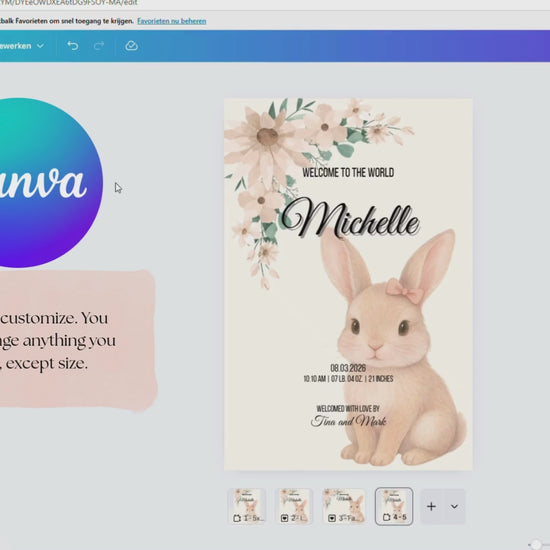
Task: Open the Bewerken dropdown menu
Action: pos(22,46)
